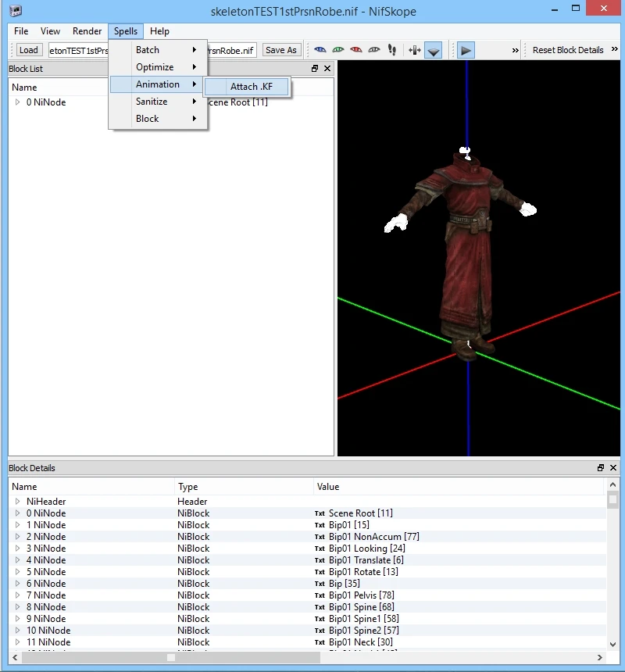Select Animation in the Spells menu
The width and height of the screenshot is (625, 672).
click(158, 84)
